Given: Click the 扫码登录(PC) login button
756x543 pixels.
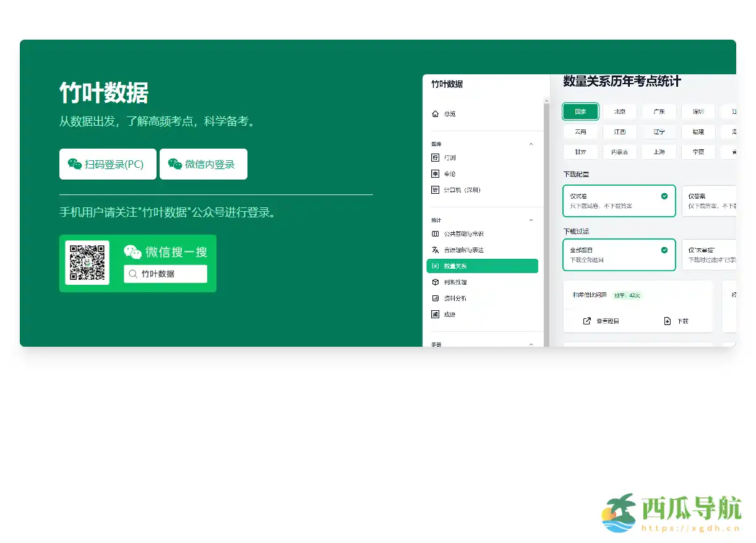Looking at the screenshot, I should [x=108, y=163].
